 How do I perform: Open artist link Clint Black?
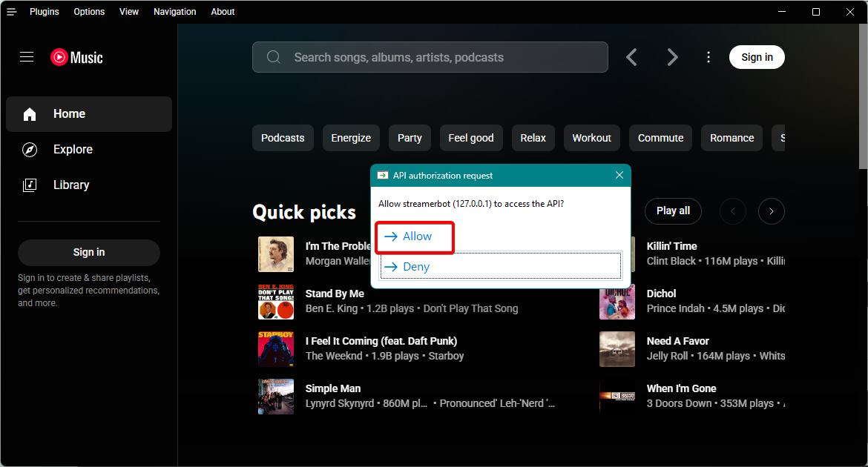pyautogui.click(x=671, y=261)
